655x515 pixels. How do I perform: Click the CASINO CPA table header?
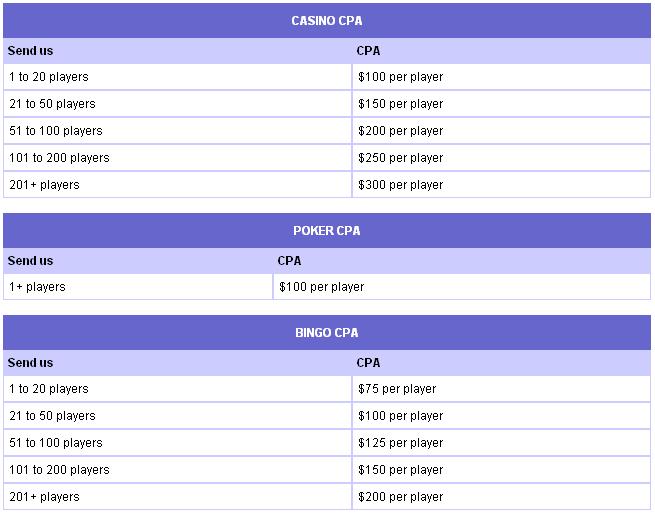[327, 20]
